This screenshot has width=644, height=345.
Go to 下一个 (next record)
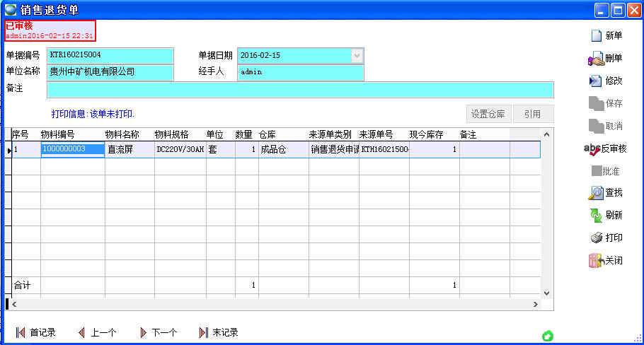coord(144,332)
